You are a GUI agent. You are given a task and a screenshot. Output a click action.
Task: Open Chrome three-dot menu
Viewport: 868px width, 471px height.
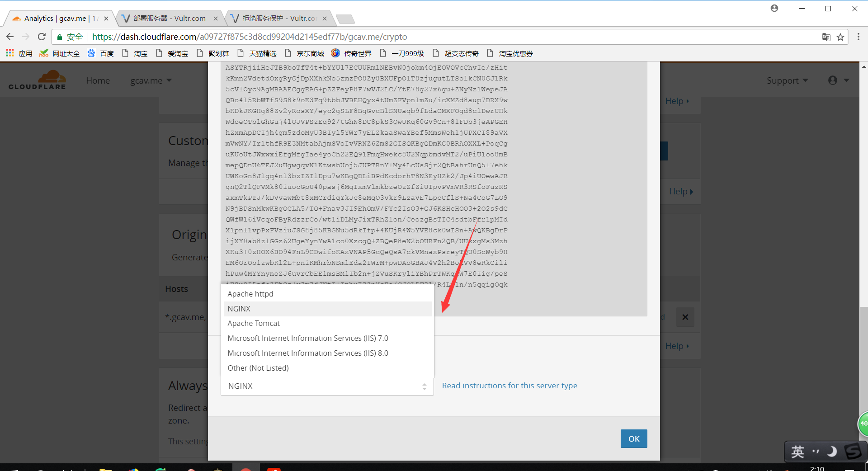tap(859, 37)
